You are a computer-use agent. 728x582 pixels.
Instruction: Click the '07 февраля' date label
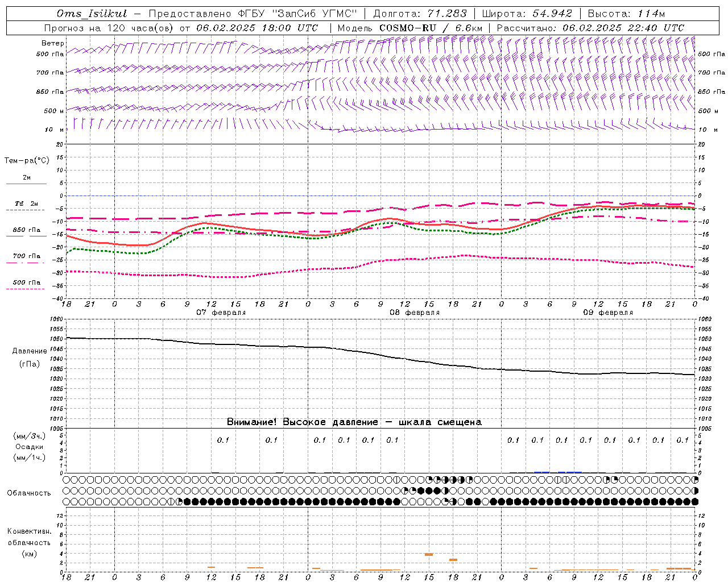pyautogui.click(x=221, y=313)
